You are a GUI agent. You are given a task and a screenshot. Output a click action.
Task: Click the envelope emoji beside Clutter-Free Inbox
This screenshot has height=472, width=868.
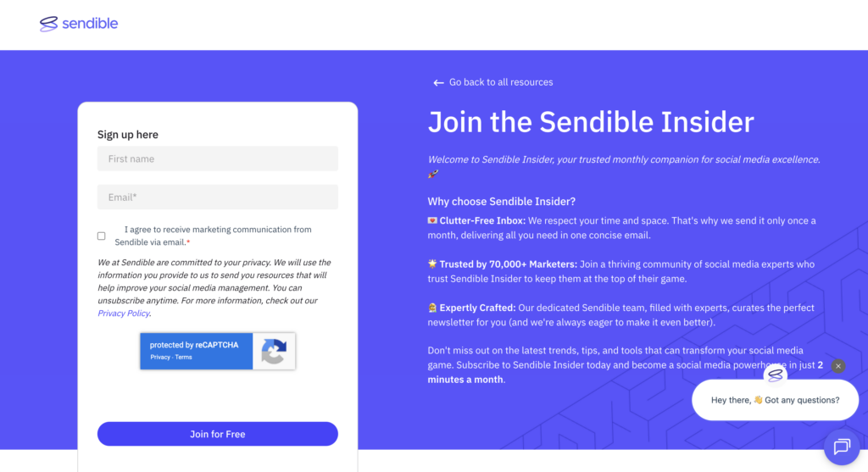tap(432, 221)
